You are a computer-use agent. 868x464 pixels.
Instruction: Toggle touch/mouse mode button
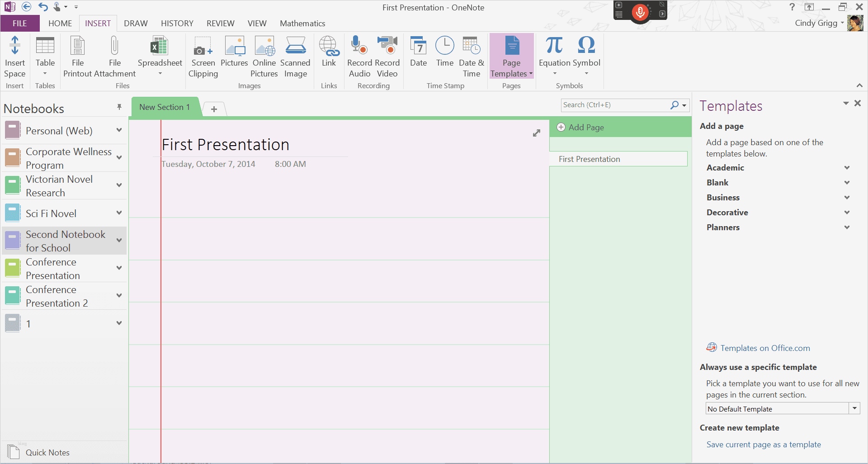(57, 7)
